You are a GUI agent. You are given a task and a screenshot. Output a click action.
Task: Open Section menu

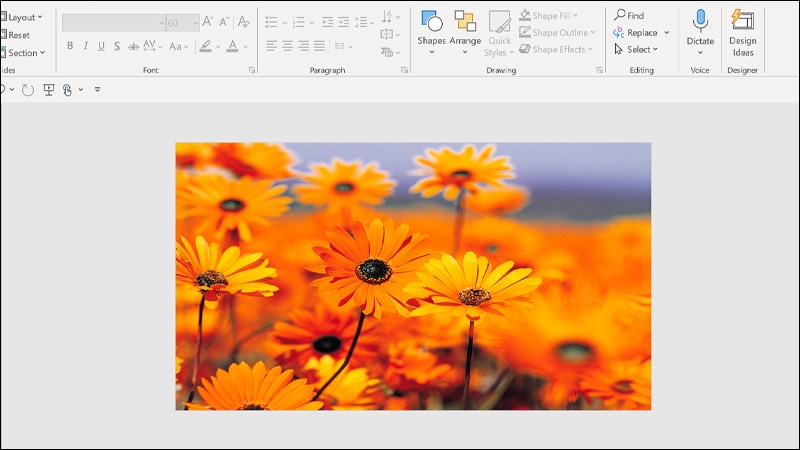coord(23,53)
